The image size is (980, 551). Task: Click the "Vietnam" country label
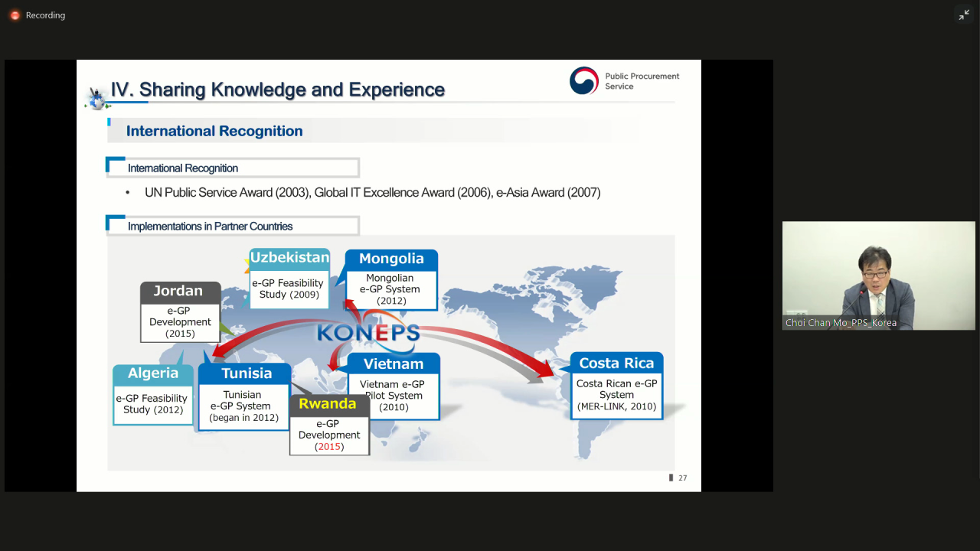[394, 364]
